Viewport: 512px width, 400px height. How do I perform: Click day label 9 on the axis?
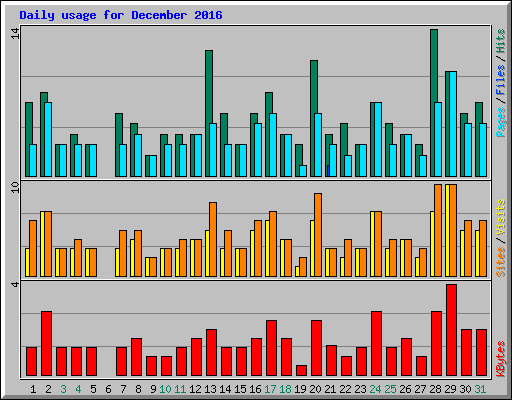(x=153, y=389)
